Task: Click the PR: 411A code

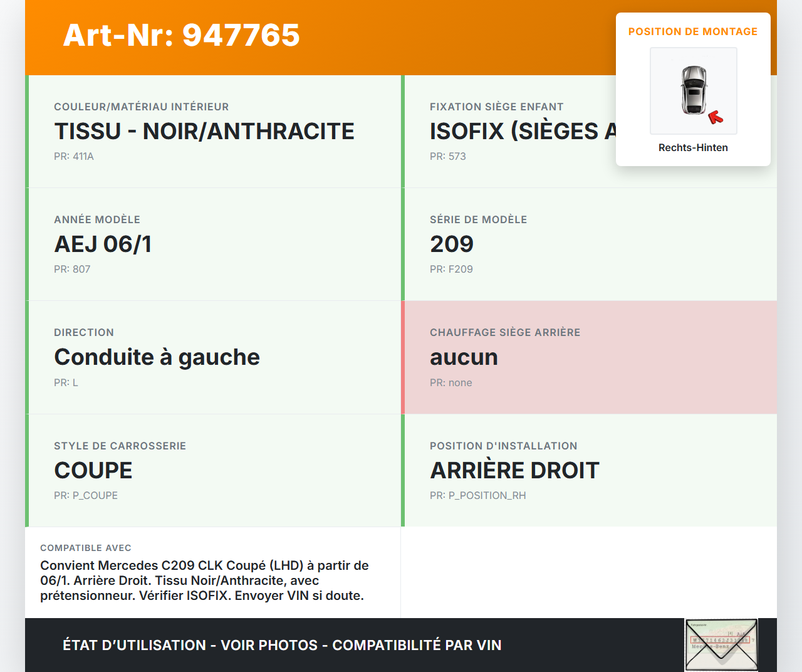Action: 74,157
